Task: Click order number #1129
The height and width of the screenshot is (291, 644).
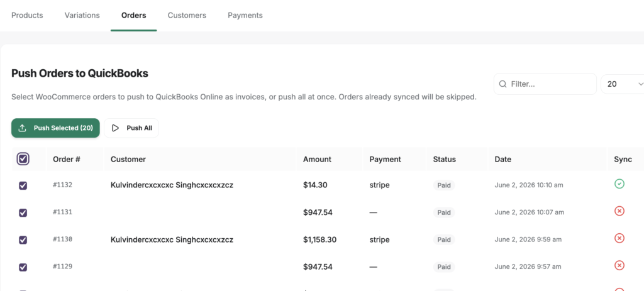Action: [x=62, y=266]
